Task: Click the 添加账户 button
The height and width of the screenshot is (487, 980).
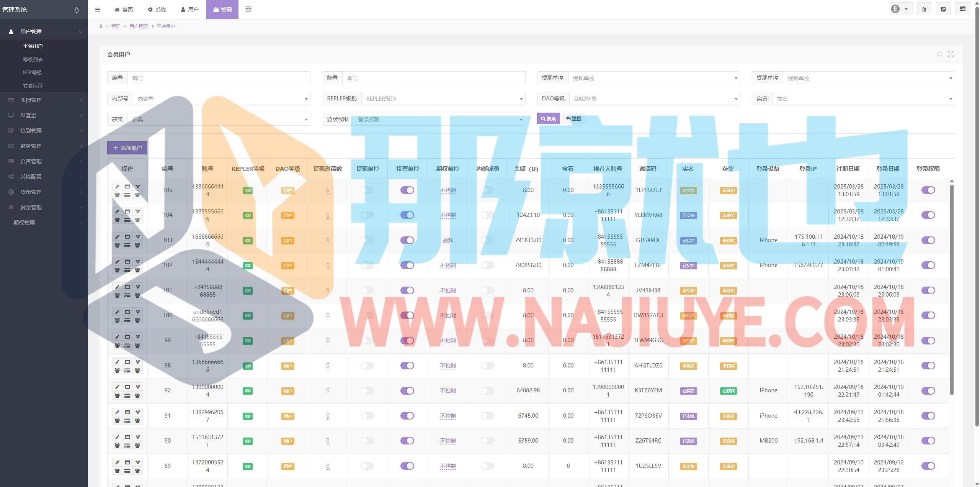Action: (127, 148)
